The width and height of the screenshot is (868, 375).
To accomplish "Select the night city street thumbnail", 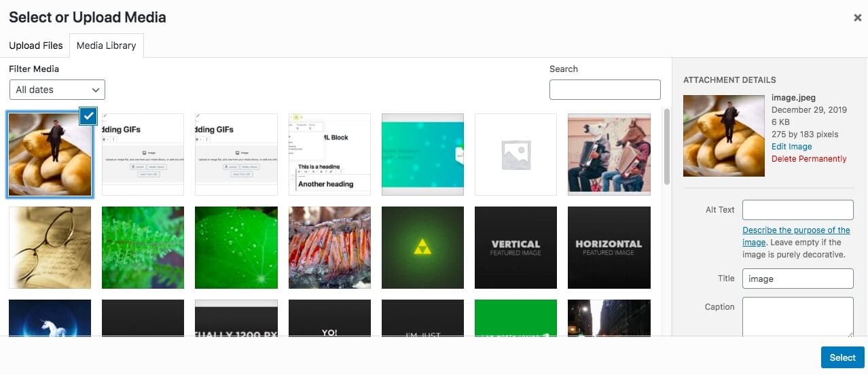I will (x=609, y=318).
